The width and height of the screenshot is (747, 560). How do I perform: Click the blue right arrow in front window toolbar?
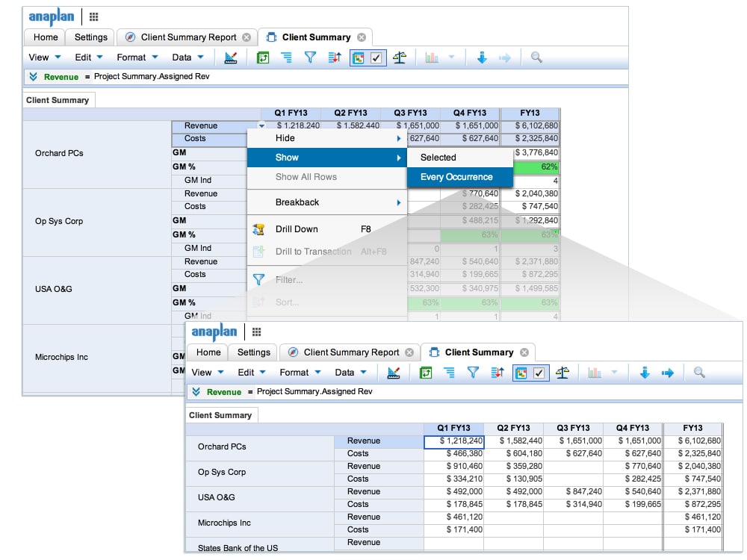pos(667,373)
